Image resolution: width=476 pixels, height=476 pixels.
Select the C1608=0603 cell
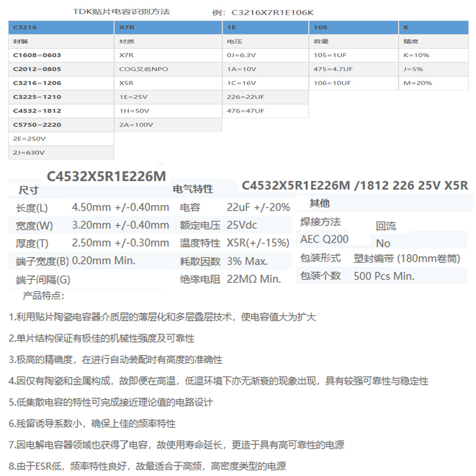(61, 55)
